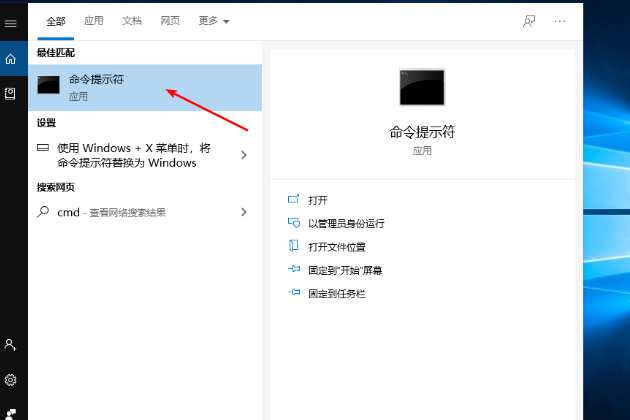Screen dimensions: 630x420
Task: Click the feedback icon at top right
Action: click(529, 21)
